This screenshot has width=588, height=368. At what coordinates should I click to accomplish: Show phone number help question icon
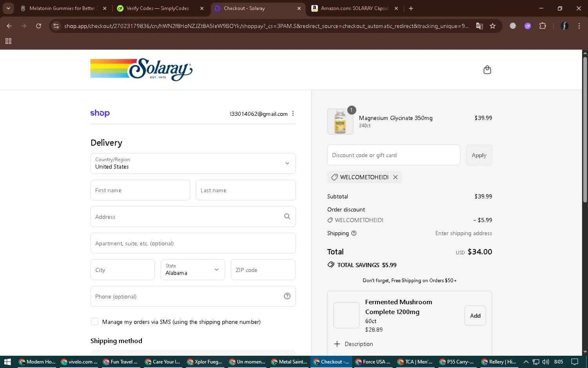pyautogui.click(x=287, y=296)
